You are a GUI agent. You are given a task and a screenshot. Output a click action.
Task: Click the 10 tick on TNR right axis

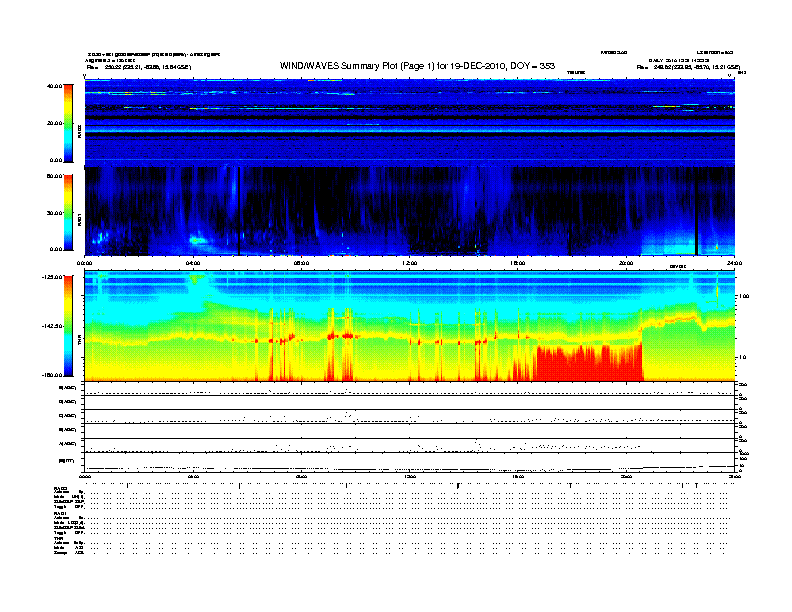pyautogui.click(x=742, y=357)
